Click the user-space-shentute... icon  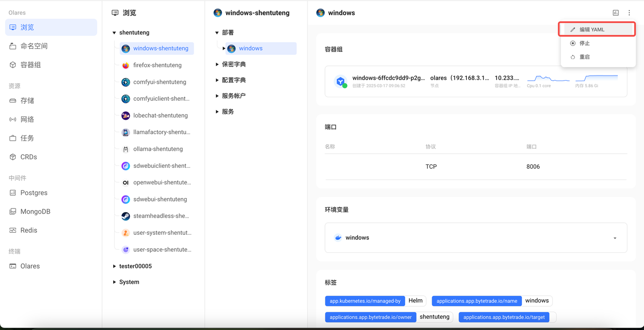tap(126, 249)
